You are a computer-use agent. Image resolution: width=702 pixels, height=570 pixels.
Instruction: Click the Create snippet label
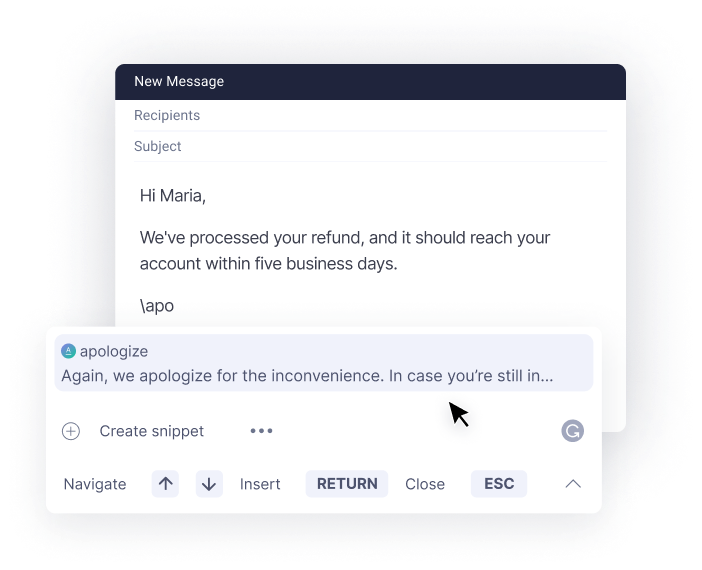tap(151, 431)
